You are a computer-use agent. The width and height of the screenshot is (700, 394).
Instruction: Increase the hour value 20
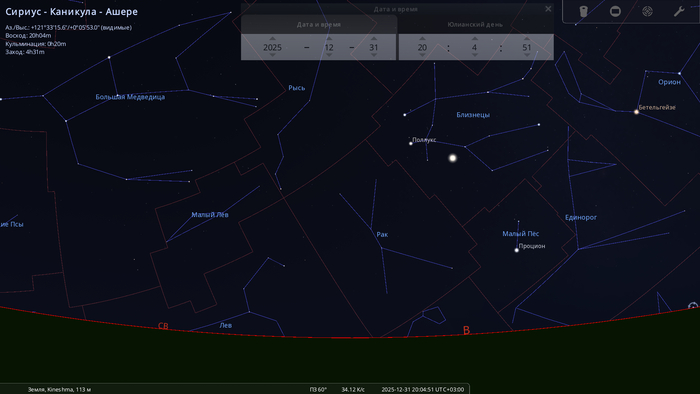422,39
